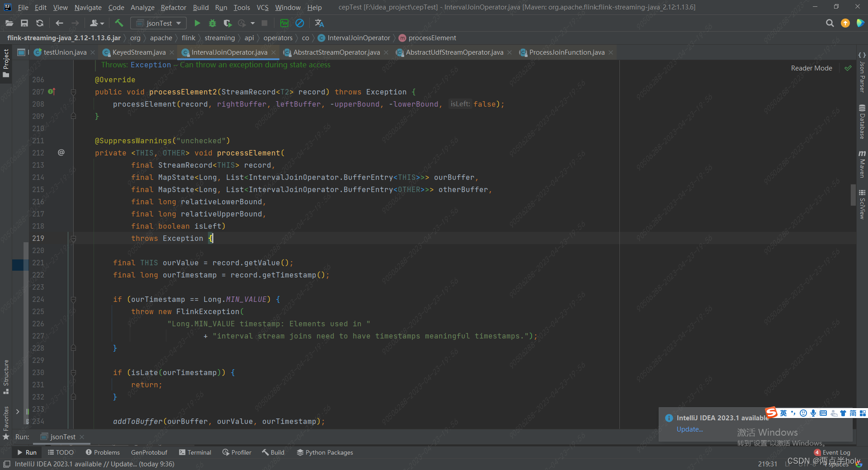Open the profiler run options dropdown arrow
Image resolution: width=868 pixels, height=470 pixels.
253,23
